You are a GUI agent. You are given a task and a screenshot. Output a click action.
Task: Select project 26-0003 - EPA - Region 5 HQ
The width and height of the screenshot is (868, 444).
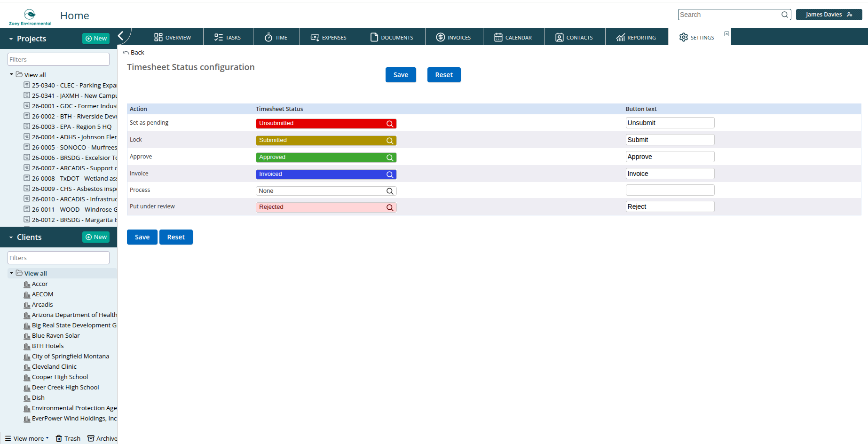coord(71,127)
